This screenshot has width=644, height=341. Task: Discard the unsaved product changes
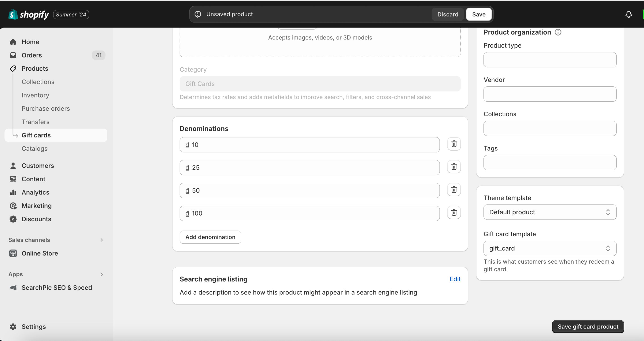tap(447, 15)
